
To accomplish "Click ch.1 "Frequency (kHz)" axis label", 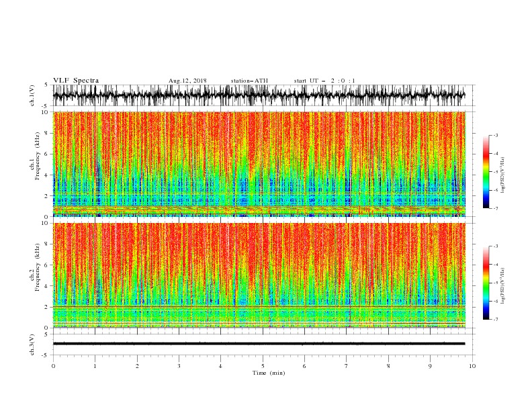I will tap(38, 156).
